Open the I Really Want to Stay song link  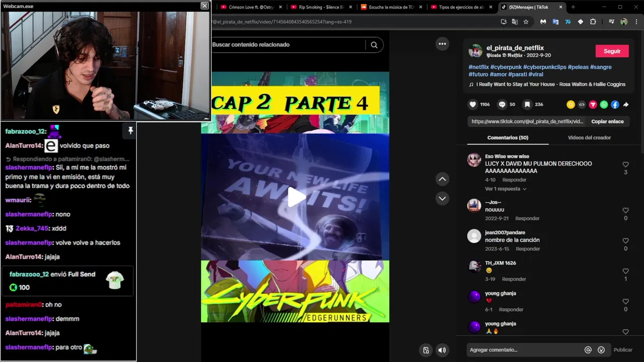pyautogui.click(x=550, y=84)
